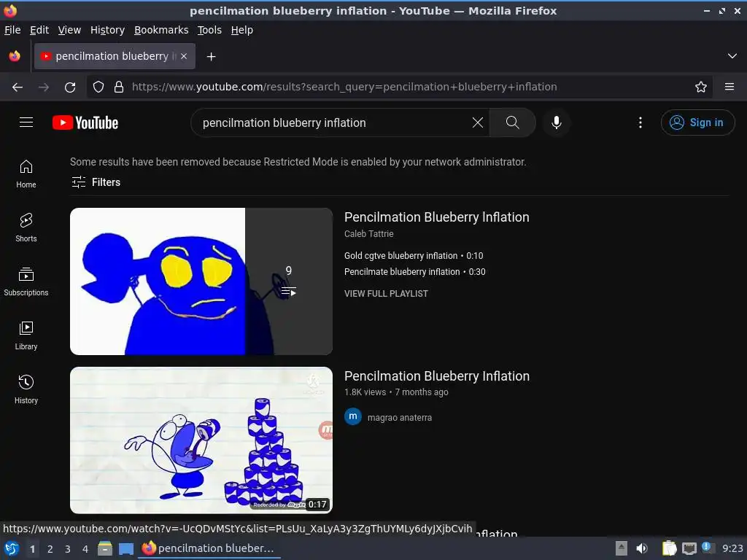
Task: Click the magnifier search button
Action: tap(513, 122)
